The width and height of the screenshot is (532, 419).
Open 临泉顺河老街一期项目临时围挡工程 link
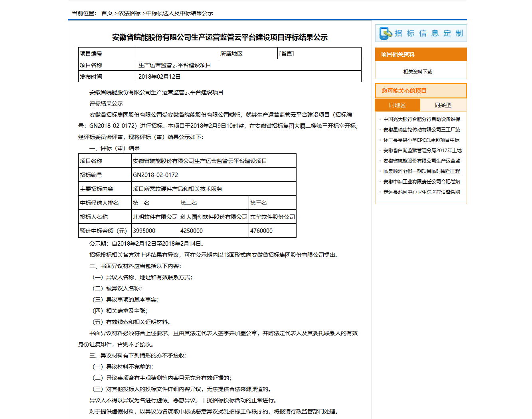click(422, 171)
